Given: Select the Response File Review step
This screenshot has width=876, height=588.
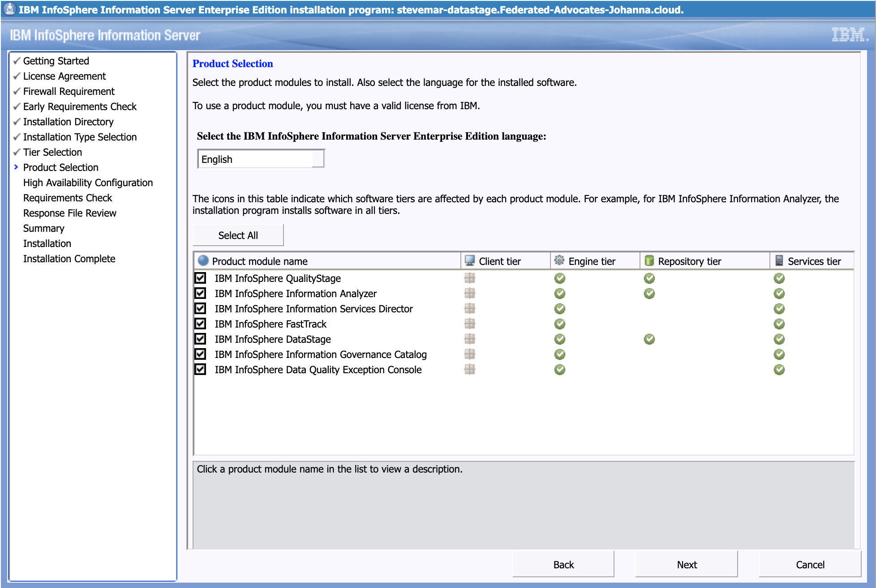Looking at the screenshot, I should click(x=70, y=213).
